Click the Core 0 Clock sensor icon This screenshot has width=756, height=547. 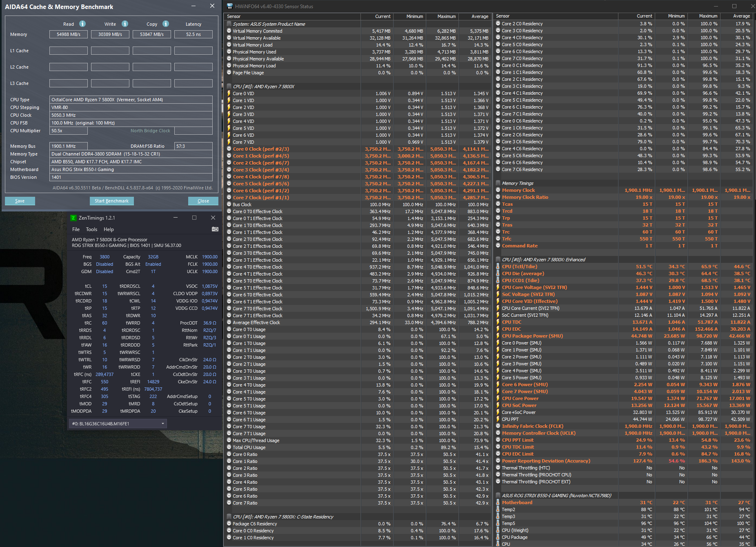point(229,149)
